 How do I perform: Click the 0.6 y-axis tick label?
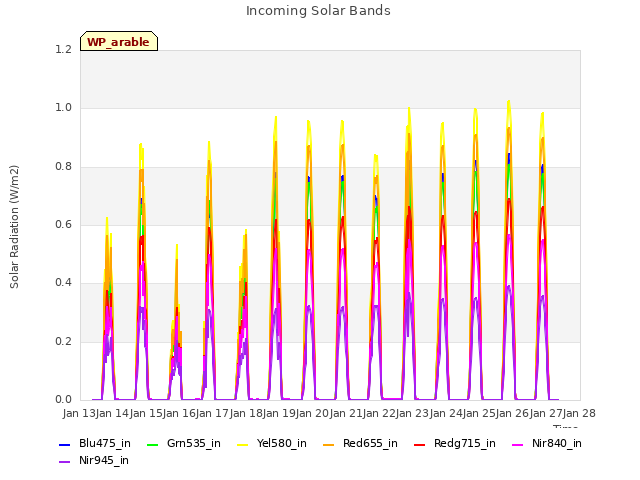[x=63, y=224]
